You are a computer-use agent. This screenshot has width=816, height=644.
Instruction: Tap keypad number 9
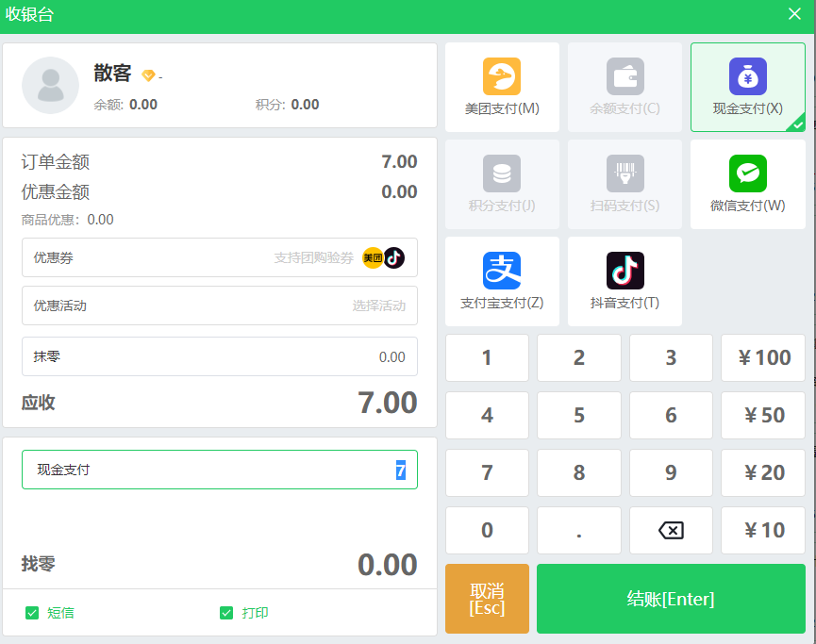click(671, 472)
